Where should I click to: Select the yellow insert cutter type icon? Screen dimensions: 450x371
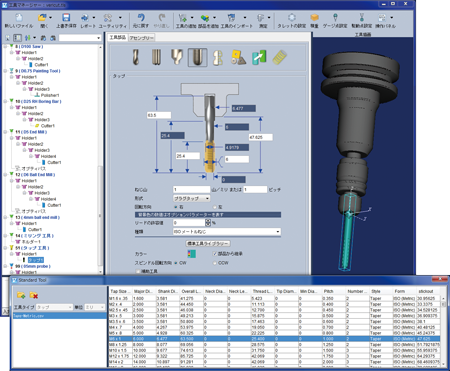238,57
